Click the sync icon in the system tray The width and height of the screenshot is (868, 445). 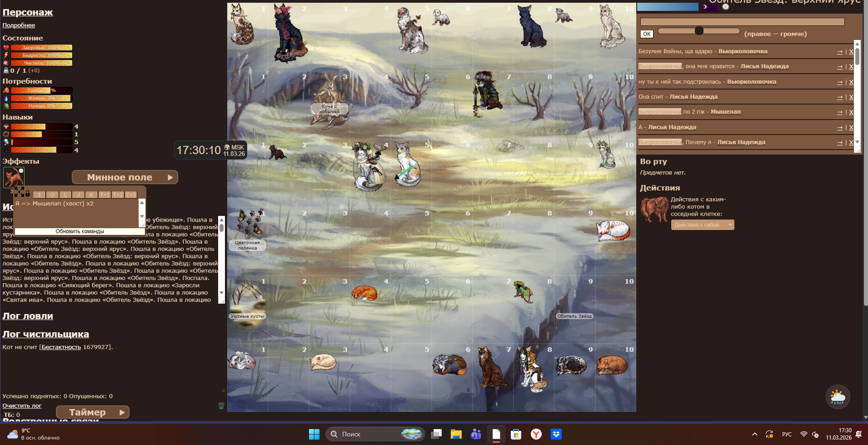tap(769, 434)
